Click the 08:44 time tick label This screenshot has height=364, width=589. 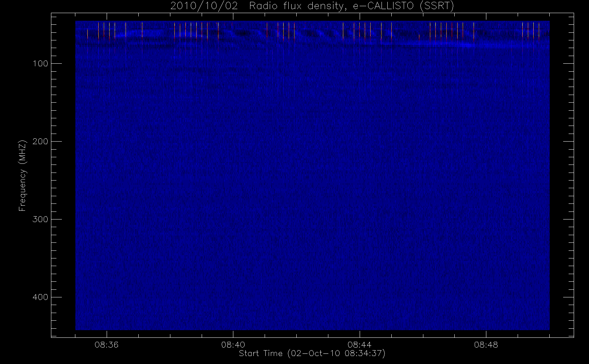[x=359, y=345]
